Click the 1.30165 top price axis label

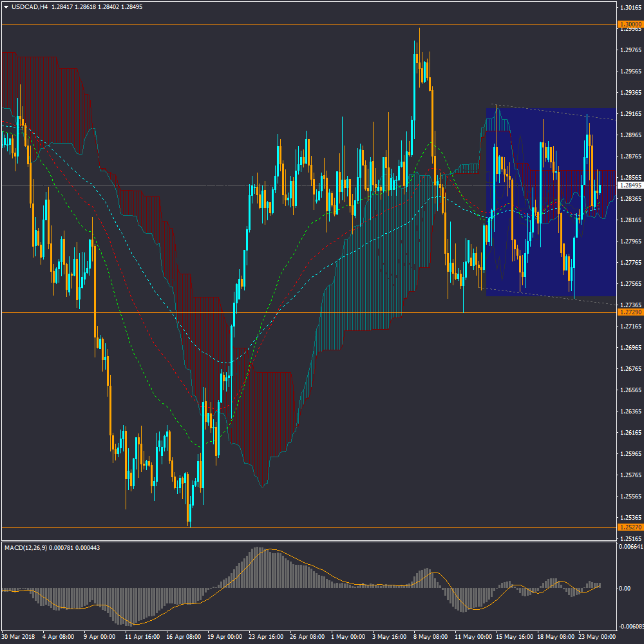(630, 8)
